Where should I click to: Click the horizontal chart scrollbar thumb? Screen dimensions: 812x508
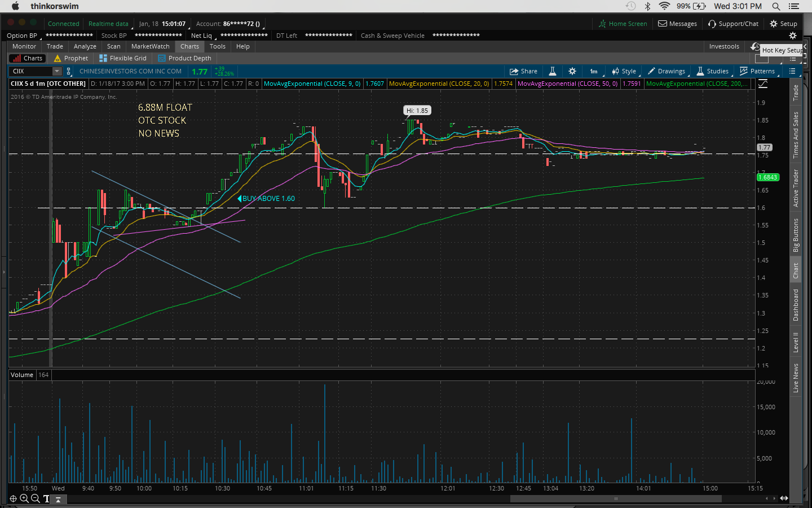pos(616,498)
